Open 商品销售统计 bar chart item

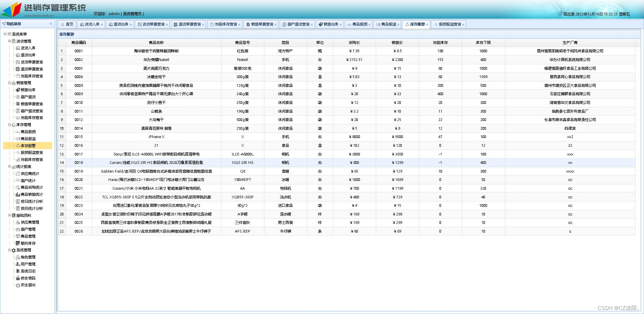pos(32,195)
